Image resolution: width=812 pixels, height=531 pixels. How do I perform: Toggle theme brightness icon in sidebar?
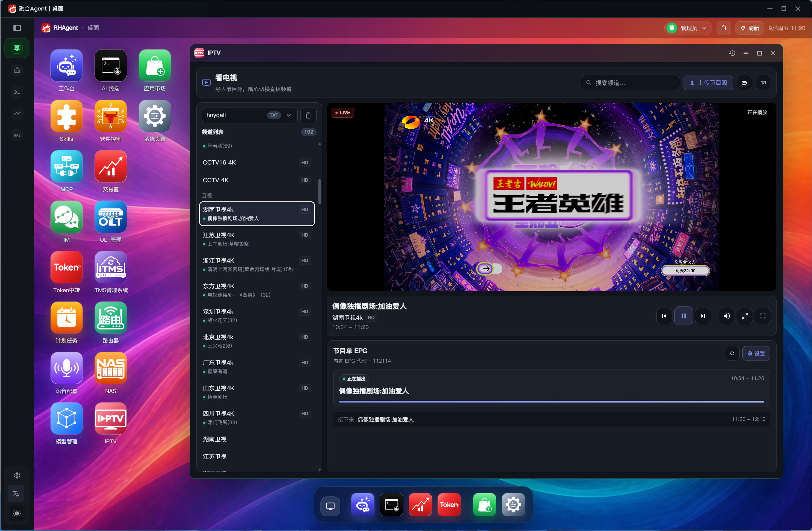tap(17, 513)
